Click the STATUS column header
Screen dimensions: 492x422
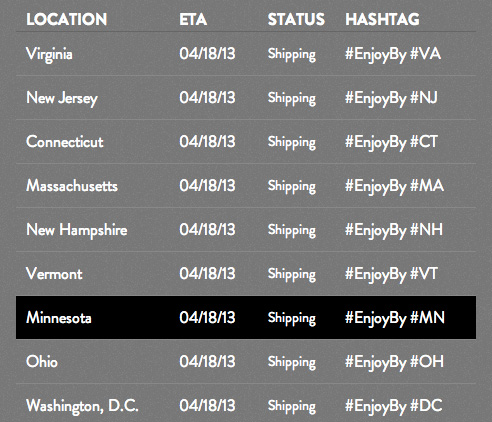coord(296,19)
